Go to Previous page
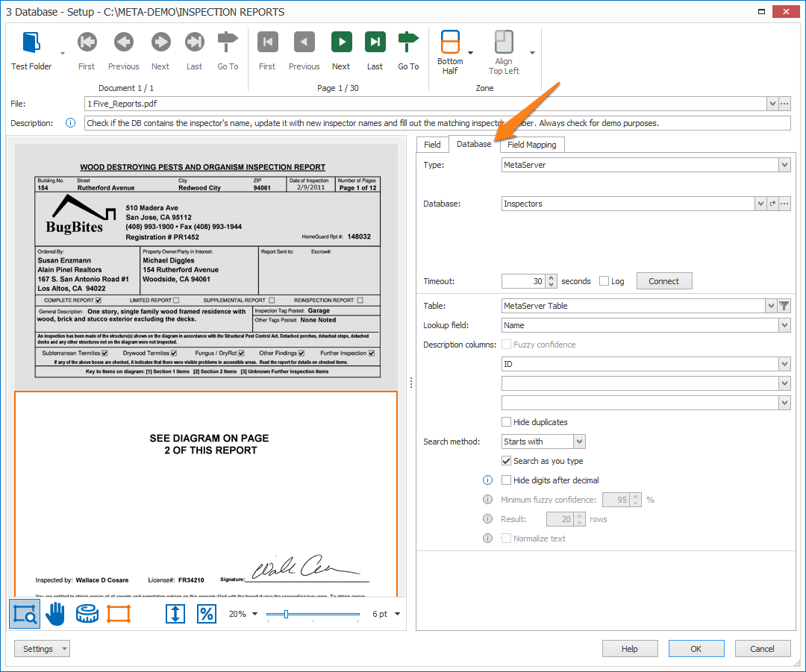806x672 pixels. [x=304, y=42]
